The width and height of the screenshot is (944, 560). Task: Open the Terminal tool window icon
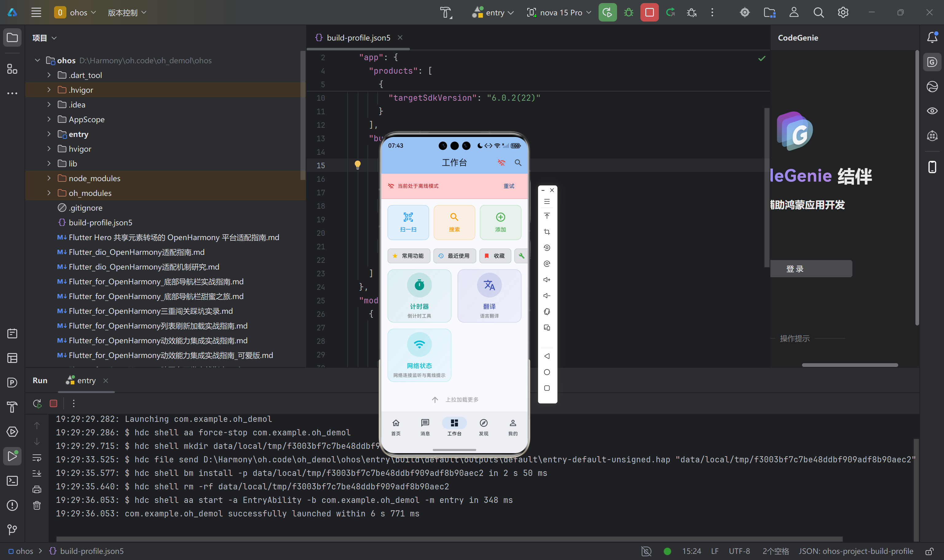12,481
